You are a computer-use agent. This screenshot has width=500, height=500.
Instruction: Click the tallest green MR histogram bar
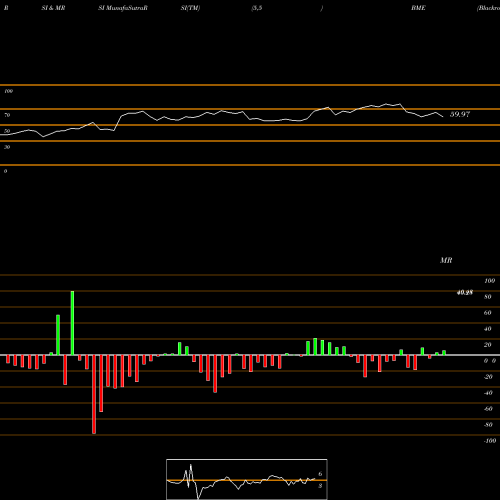click(x=72, y=323)
